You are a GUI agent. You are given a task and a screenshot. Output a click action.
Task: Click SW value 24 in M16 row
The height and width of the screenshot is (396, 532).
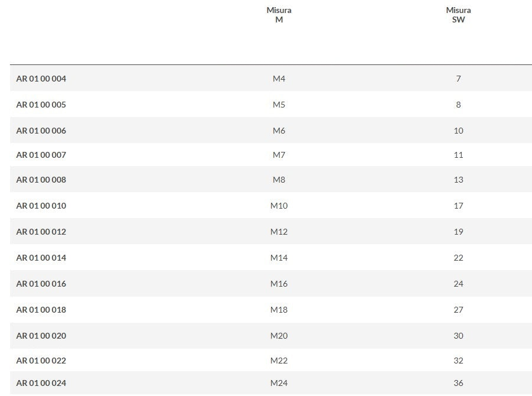click(x=458, y=284)
